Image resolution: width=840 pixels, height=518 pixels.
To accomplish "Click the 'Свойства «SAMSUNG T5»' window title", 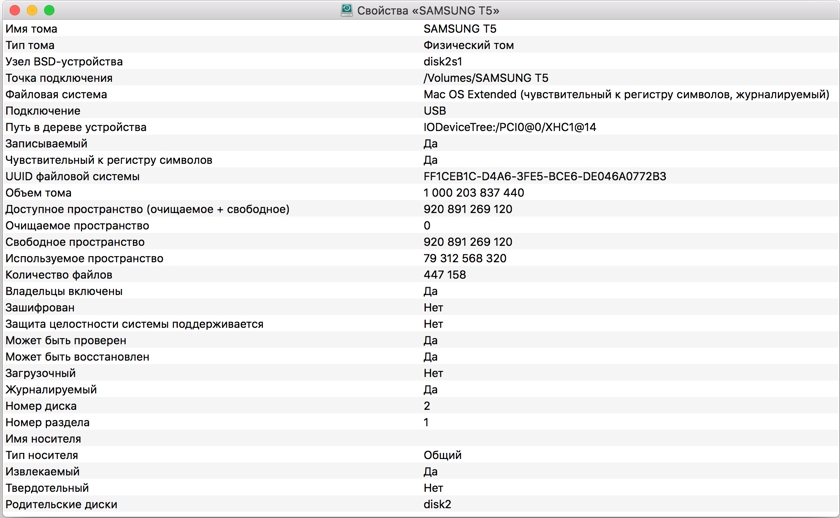I will pyautogui.click(x=428, y=11).
